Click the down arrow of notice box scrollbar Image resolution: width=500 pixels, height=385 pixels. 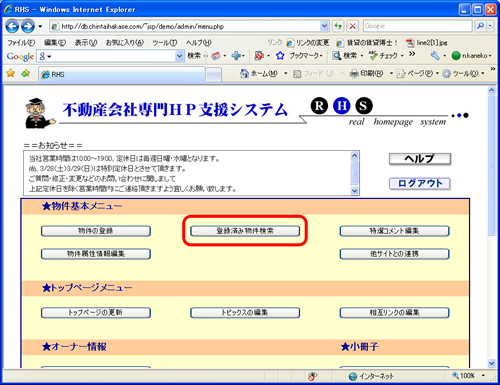355,191
